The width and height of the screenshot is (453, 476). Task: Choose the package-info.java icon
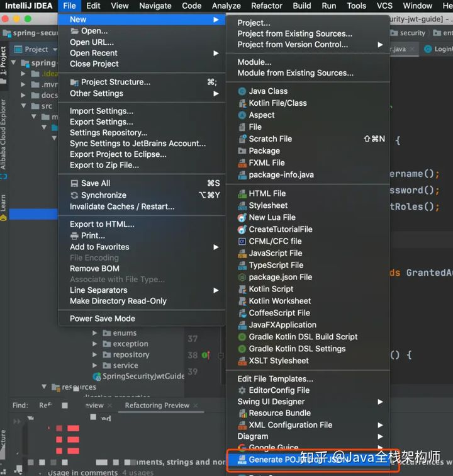coord(242,175)
